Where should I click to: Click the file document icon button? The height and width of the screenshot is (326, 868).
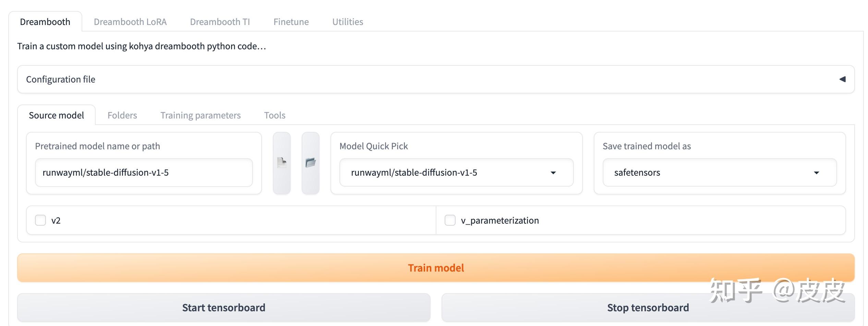[281, 163]
